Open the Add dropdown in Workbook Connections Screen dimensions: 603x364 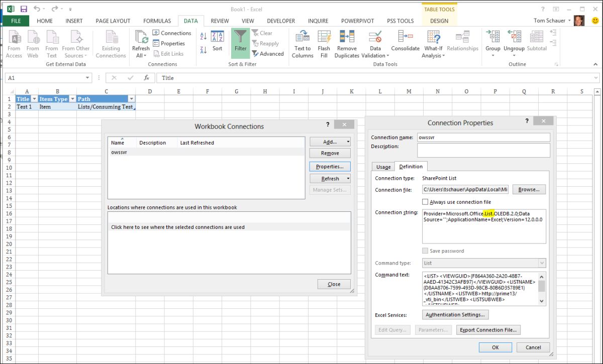348,142
